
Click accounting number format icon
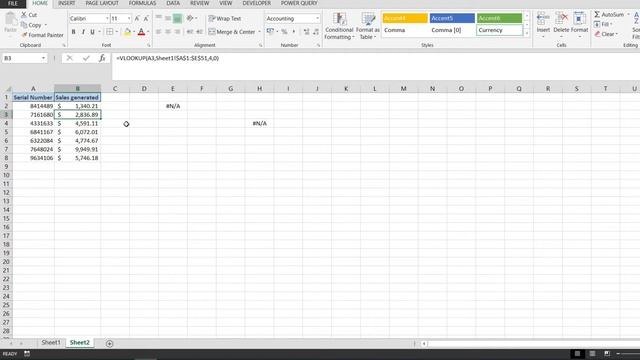pos(270,32)
